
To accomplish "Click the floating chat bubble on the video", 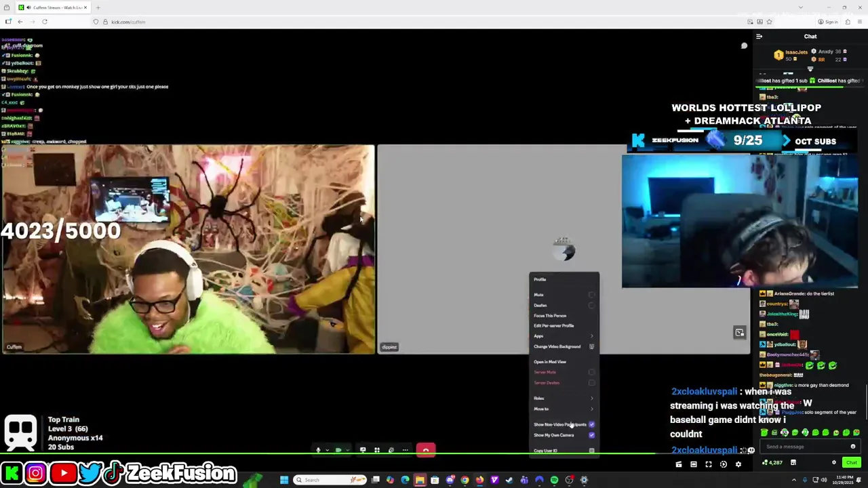I will 744,46.
